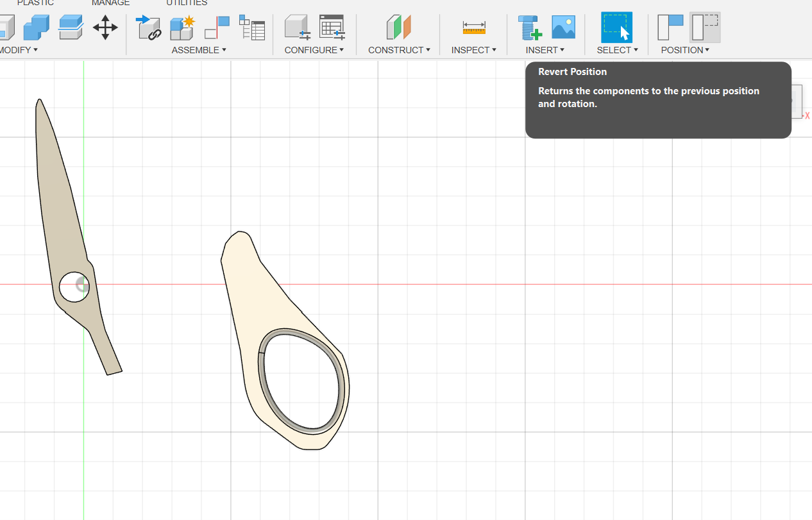
Task: Expand the ASSEMBLE dropdown menu
Action: pos(199,50)
